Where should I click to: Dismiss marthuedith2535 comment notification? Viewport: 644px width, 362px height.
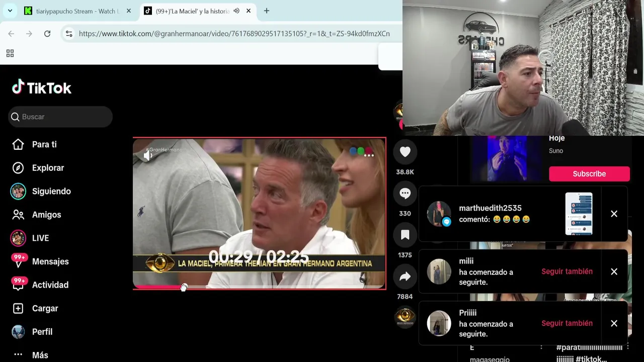coord(614,214)
